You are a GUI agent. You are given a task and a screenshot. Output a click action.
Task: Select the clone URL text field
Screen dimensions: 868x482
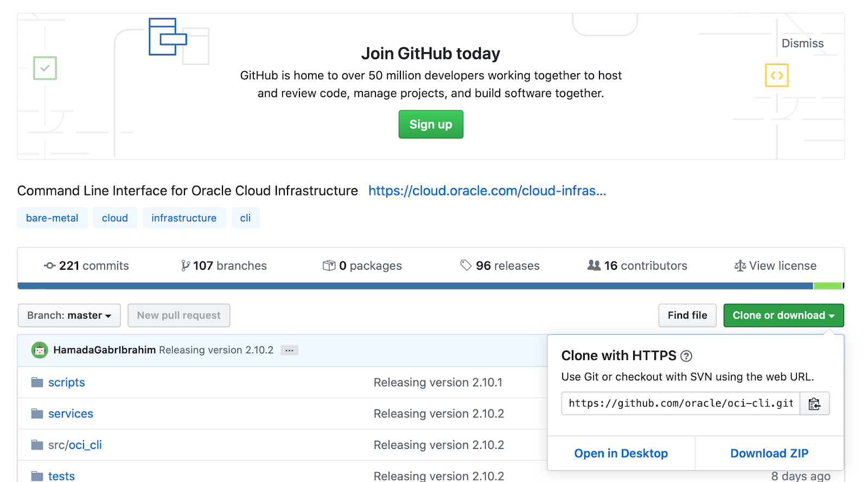[x=681, y=404]
